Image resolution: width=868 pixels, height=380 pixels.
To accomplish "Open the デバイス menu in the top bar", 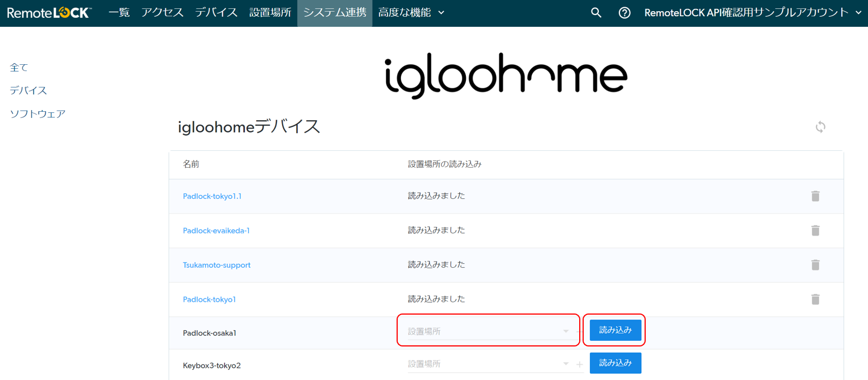I will click(x=216, y=13).
